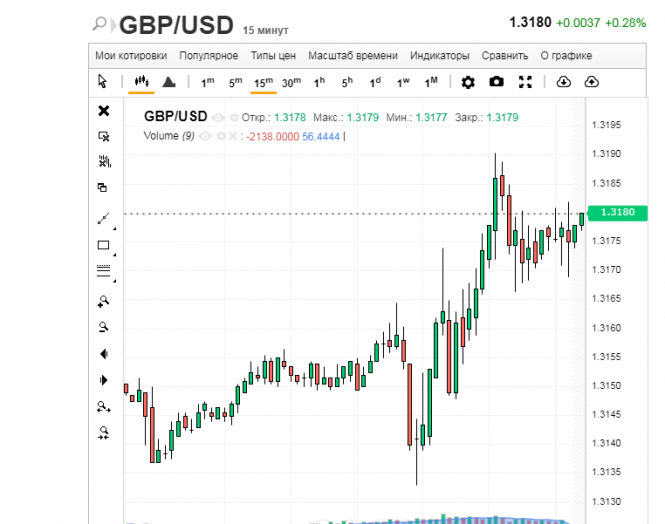The width and height of the screenshot is (665, 524).
Task: Switch to the 1h timeframe
Action: click(319, 82)
